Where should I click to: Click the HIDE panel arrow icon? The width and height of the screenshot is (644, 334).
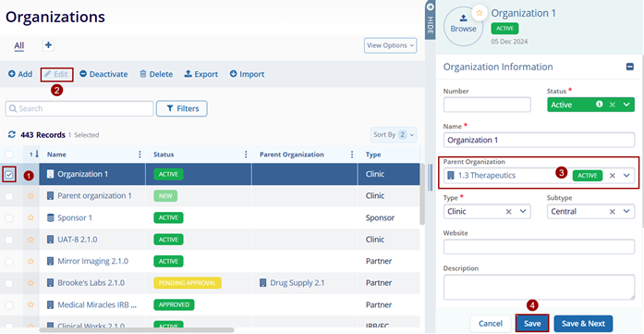[x=430, y=6]
